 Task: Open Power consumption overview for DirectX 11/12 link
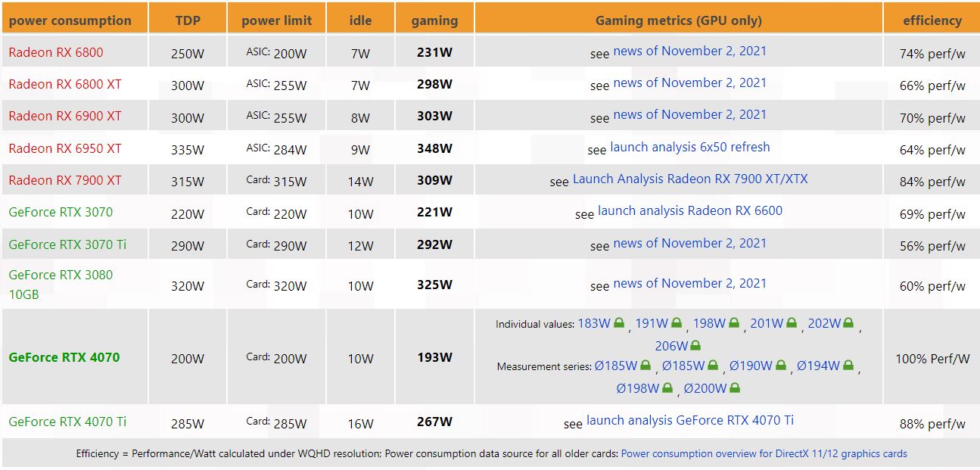click(x=764, y=454)
